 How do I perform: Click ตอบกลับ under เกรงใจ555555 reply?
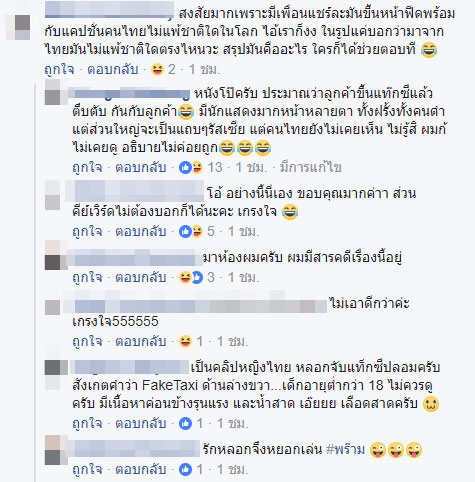[x=141, y=341]
